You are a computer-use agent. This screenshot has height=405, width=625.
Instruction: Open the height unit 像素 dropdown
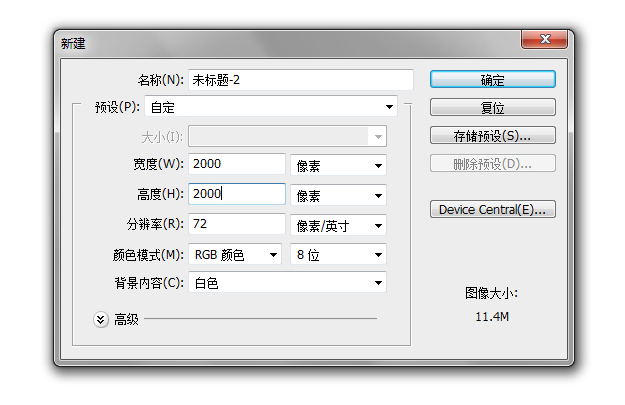point(338,195)
